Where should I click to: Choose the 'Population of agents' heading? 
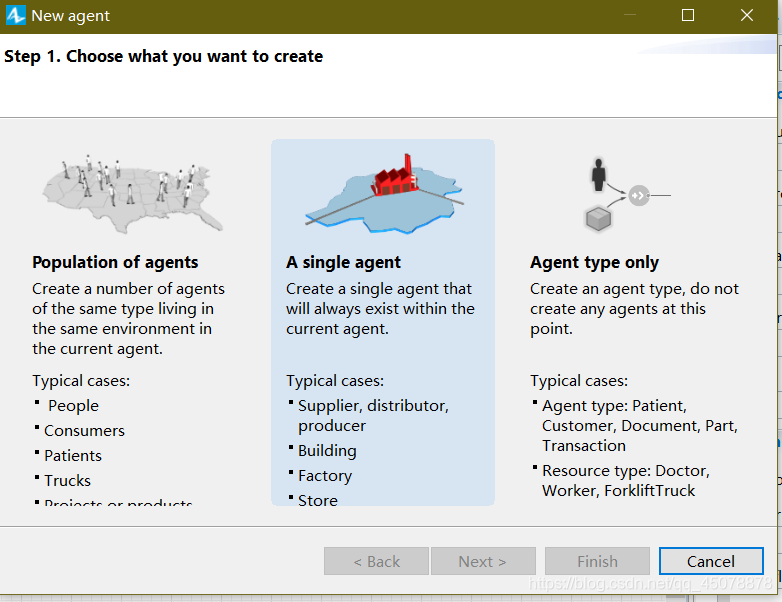click(x=115, y=262)
